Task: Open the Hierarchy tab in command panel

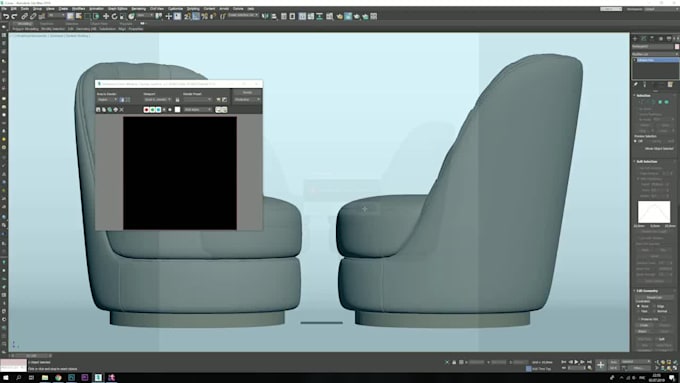Action: [x=652, y=39]
